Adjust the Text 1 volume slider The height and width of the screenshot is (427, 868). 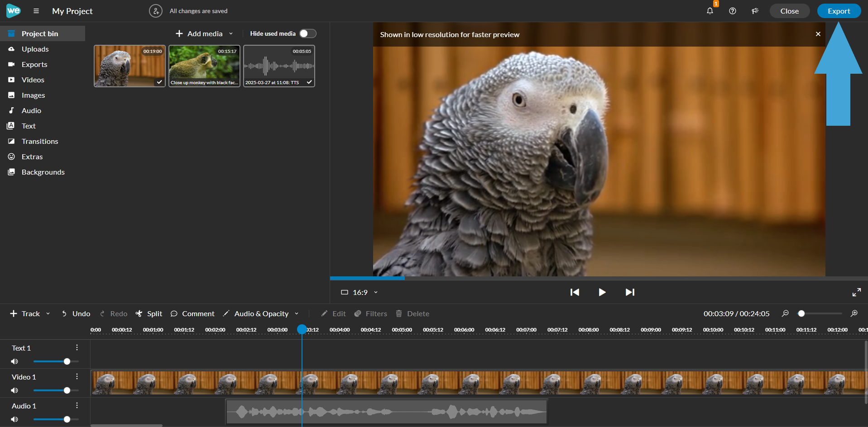[x=56, y=361]
